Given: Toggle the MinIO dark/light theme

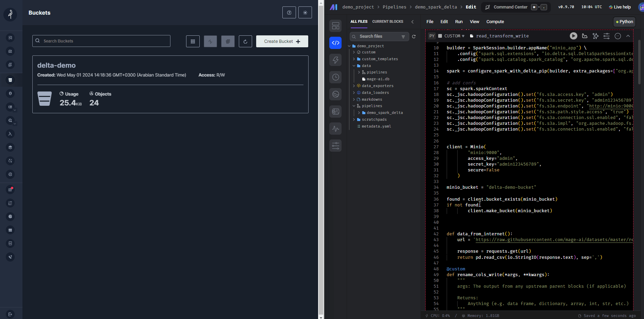Looking at the screenshot, I should pos(305,13).
